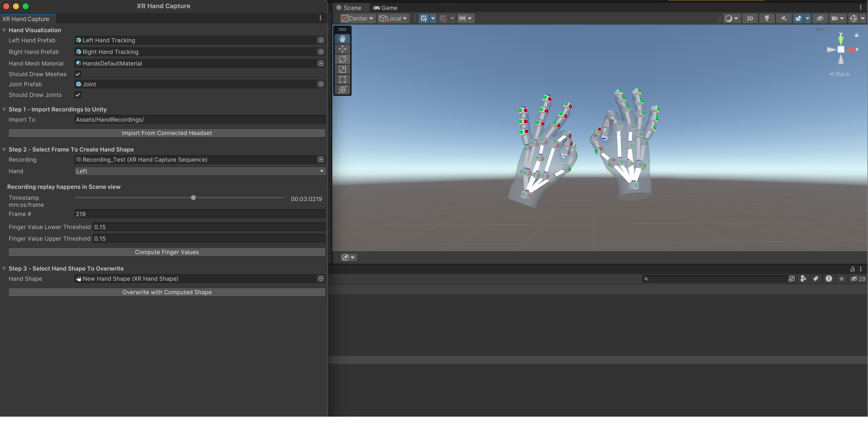Screen dimensions: 868x442
Task: Click the Frame # input showing 219
Action: [x=199, y=214]
